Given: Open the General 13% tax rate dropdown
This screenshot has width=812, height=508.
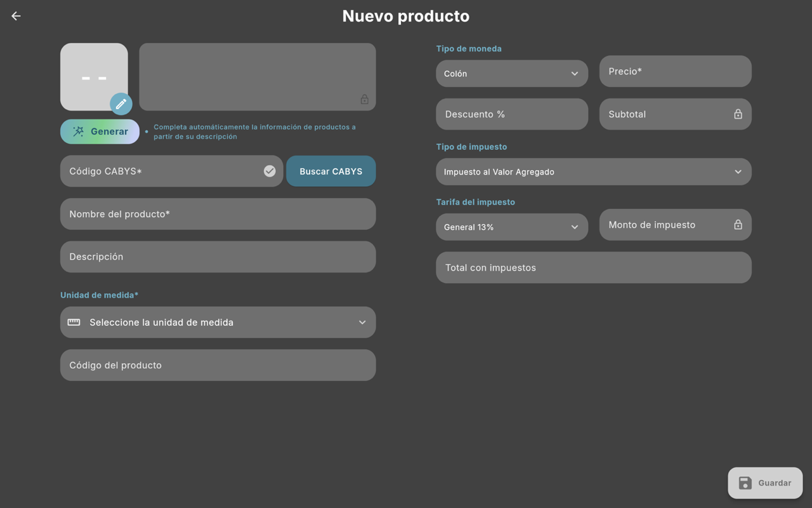Looking at the screenshot, I should pos(512,227).
